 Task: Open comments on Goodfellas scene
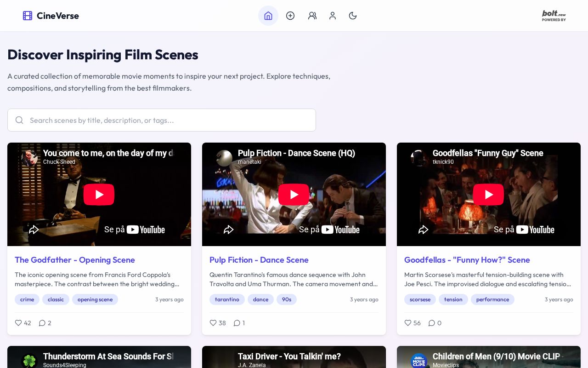pyautogui.click(x=435, y=323)
